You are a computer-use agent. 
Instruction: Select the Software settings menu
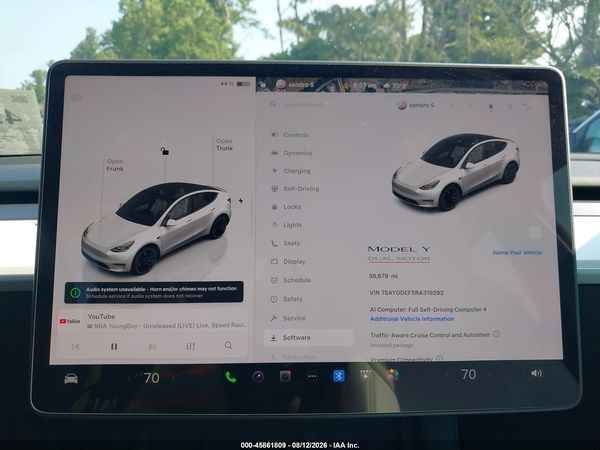[309, 338]
